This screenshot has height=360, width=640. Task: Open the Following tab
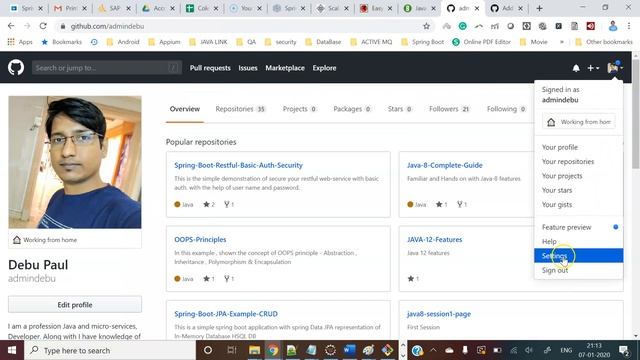(x=506, y=109)
